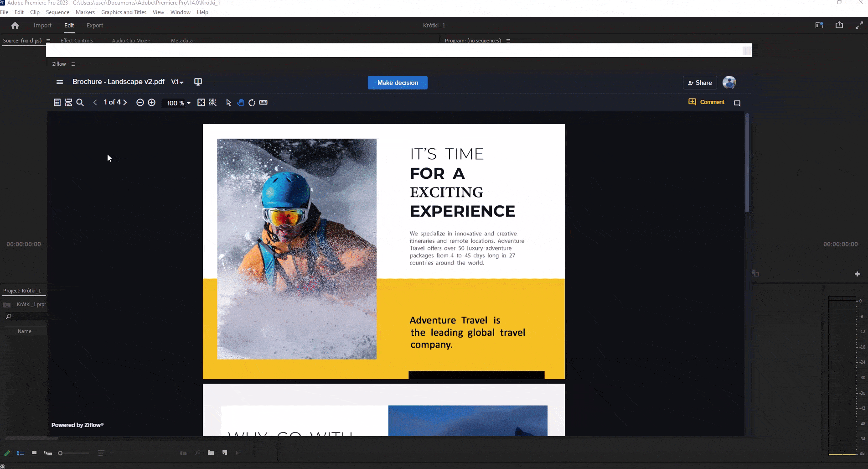868x469 pixels.
Task: Open the user avatar profile menu
Action: 729,83
